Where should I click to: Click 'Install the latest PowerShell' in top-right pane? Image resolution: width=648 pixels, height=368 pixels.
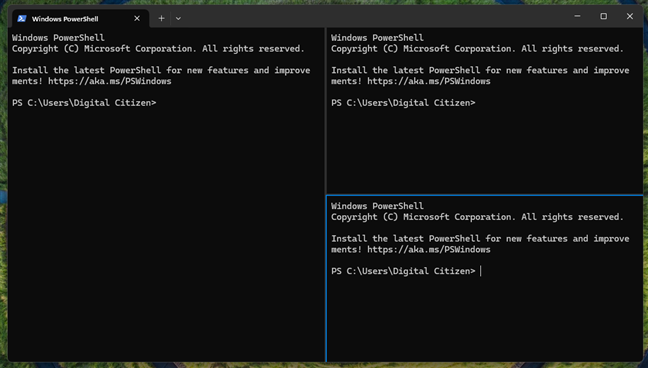tap(405, 70)
